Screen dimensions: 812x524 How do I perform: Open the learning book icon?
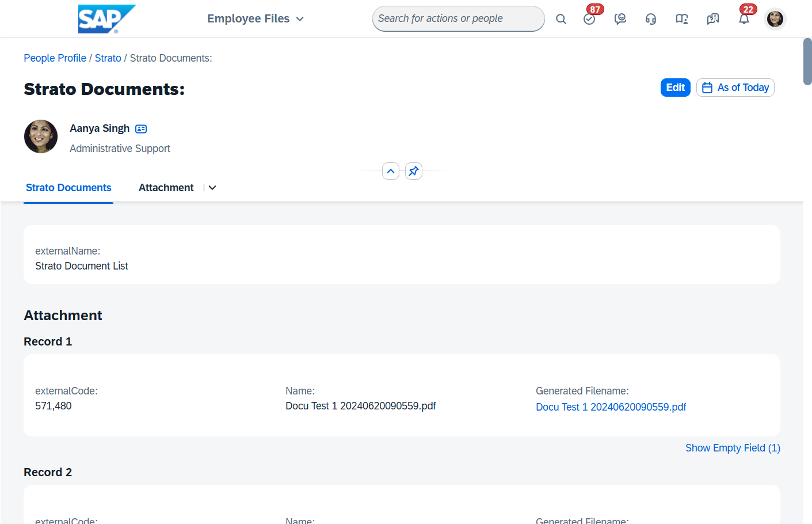point(682,19)
